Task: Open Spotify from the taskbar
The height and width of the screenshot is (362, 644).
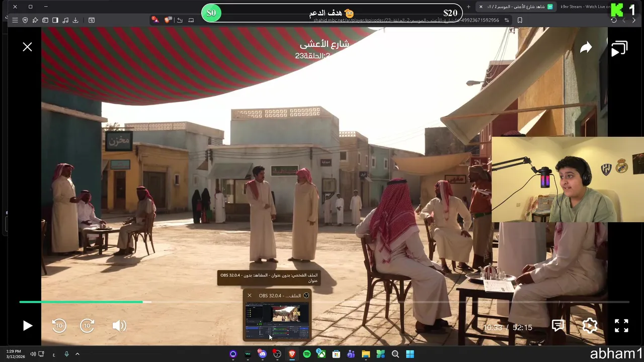Action: pyautogui.click(x=307, y=354)
